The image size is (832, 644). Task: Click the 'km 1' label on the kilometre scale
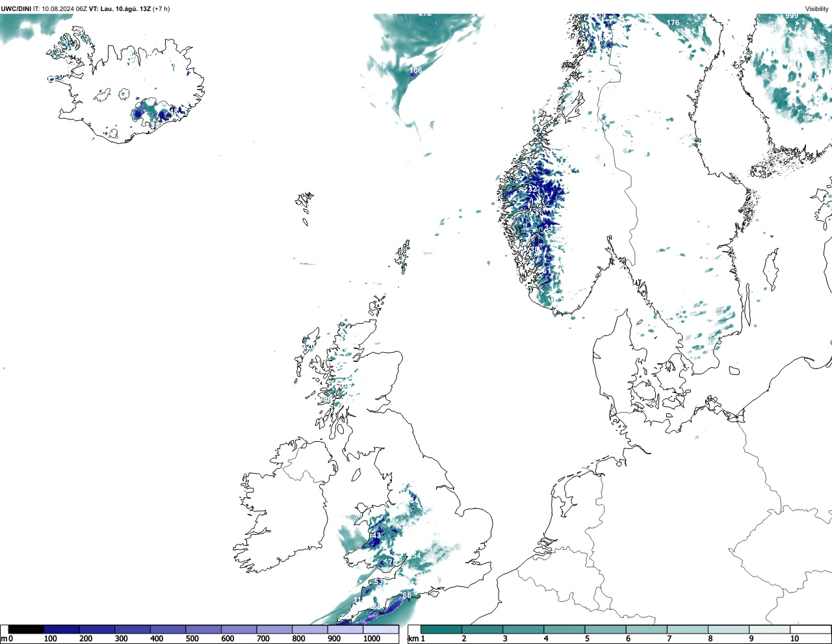(416, 639)
